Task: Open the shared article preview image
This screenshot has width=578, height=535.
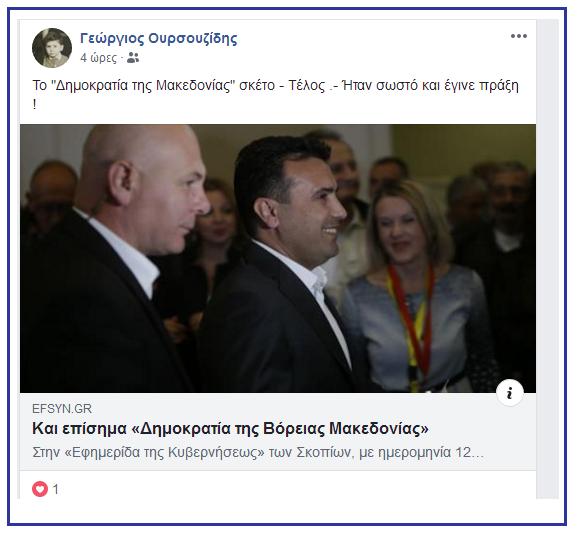Action: [278, 258]
